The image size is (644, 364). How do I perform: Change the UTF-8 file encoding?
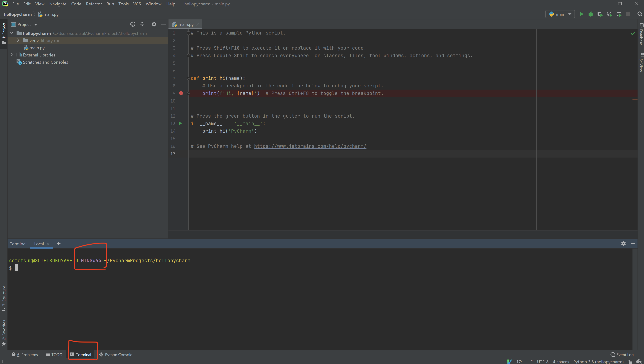click(x=543, y=361)
